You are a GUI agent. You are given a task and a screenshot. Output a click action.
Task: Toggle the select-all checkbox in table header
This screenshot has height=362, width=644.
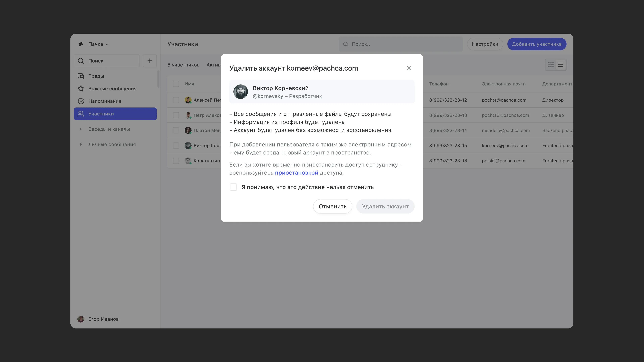[176, 84]
